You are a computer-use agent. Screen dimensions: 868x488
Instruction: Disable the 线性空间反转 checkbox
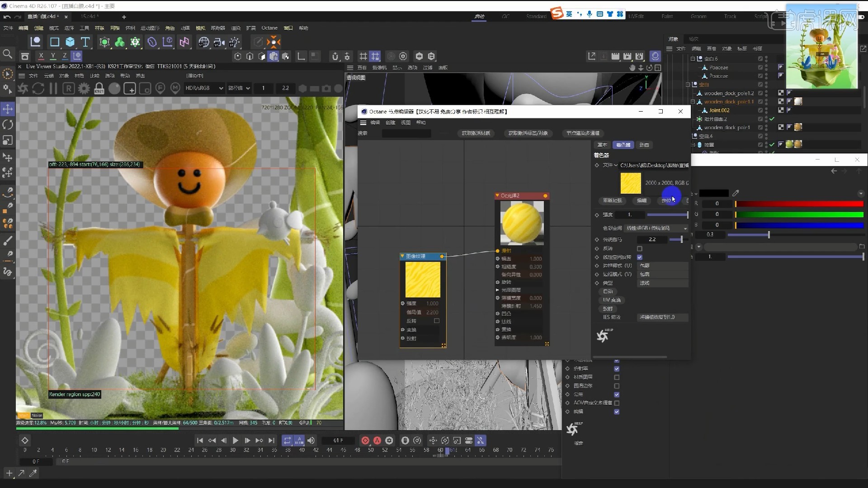coord(640,257)
